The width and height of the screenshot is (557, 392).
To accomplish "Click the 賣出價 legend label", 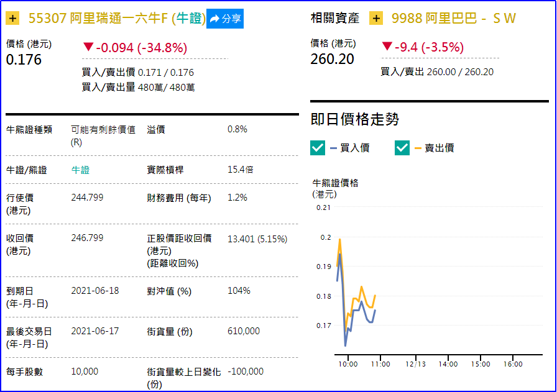I will click(x=439, y=148).
